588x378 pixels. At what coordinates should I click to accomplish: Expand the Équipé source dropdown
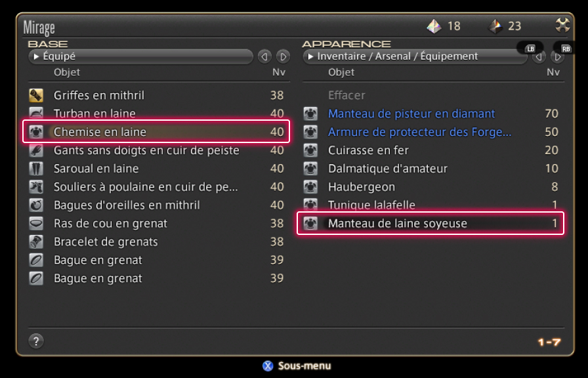click(140, 56)
